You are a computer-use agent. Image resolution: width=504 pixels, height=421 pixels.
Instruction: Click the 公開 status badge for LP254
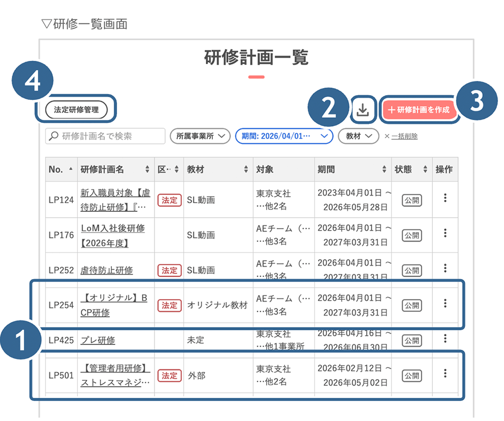(412, 305)
